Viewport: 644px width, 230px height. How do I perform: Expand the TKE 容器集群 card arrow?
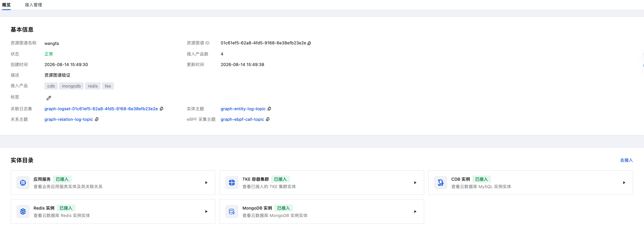point(415,183)
